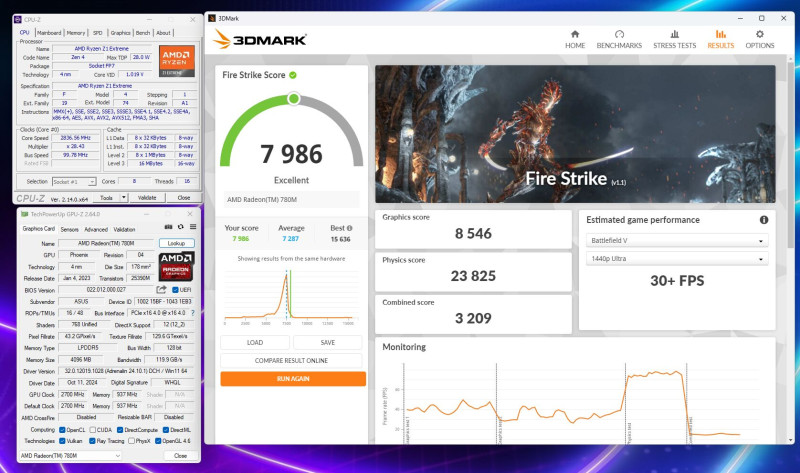800x473 pixels.
Task: Switch to the Validation tab in GPU-Z
Action: click(124, 230)
